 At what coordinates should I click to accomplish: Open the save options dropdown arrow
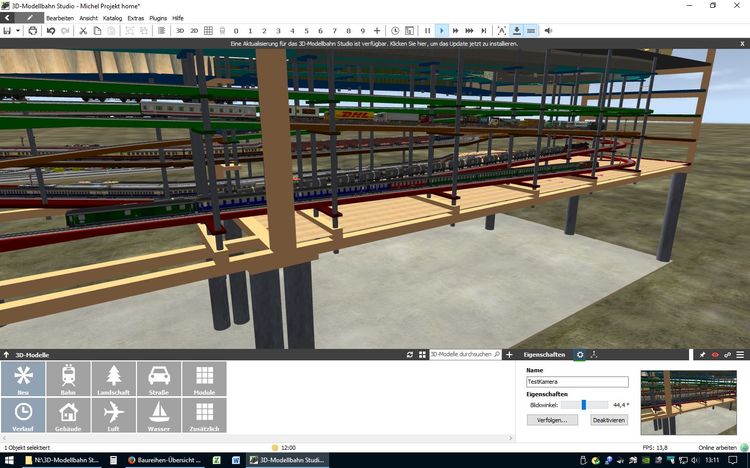[x=18, y=31]
